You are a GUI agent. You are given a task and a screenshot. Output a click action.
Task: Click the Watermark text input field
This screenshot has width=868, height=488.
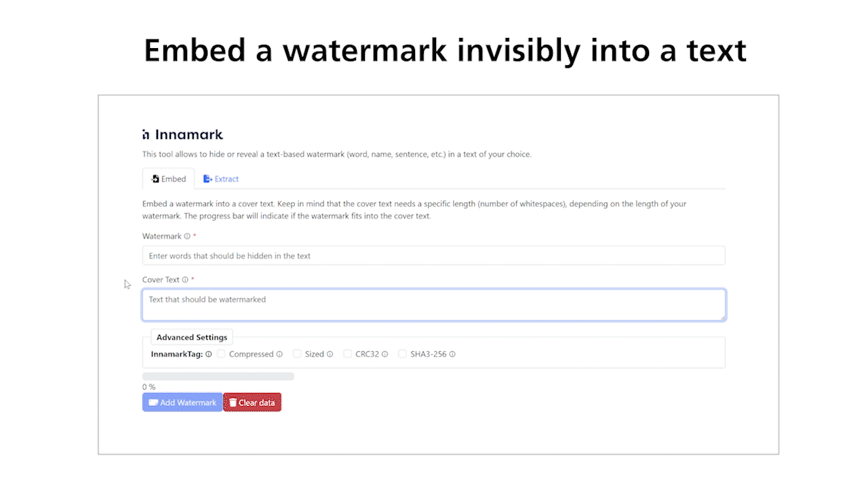tap(434, 256)
